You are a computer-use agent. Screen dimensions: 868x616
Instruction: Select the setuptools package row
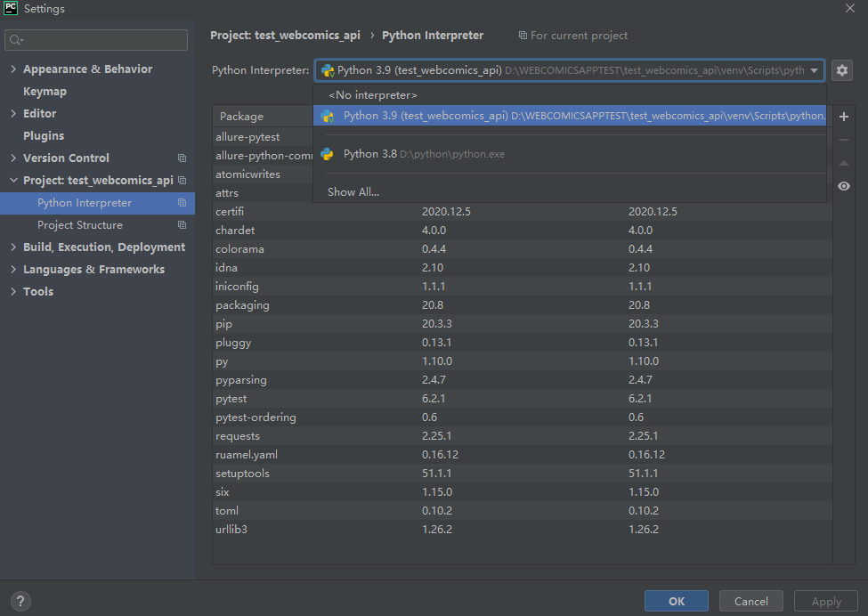coord(523,474)
